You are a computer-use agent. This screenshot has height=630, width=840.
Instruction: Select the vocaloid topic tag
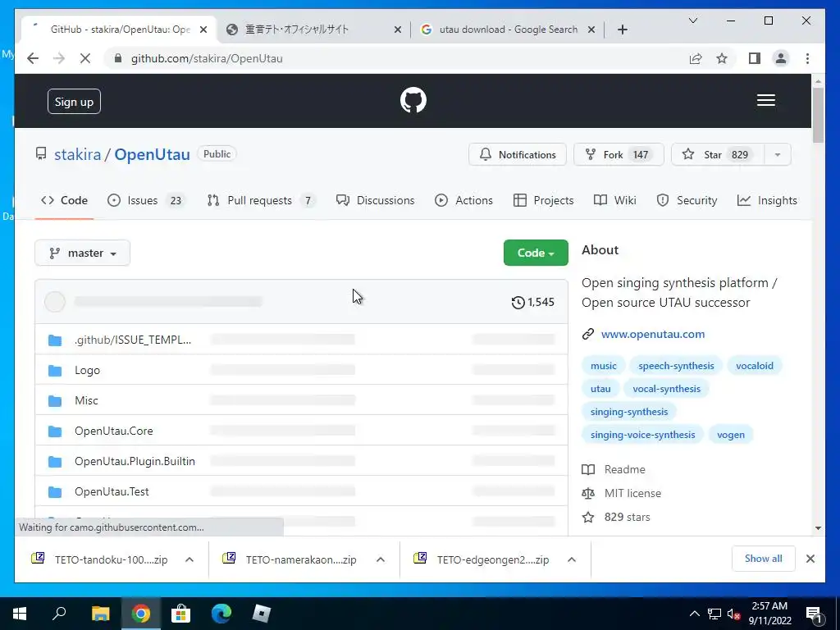pyautogui.click(x=755, y=366)
